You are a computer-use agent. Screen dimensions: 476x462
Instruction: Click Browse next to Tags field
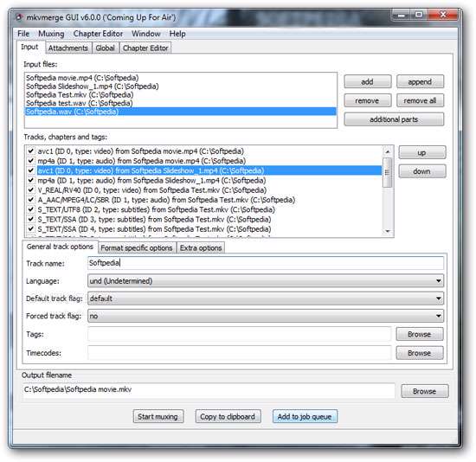click(420, 334)
